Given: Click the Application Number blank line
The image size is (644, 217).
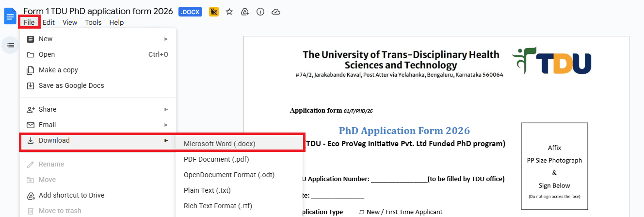Looking at the screenshot, I should (x=399, y=179).
